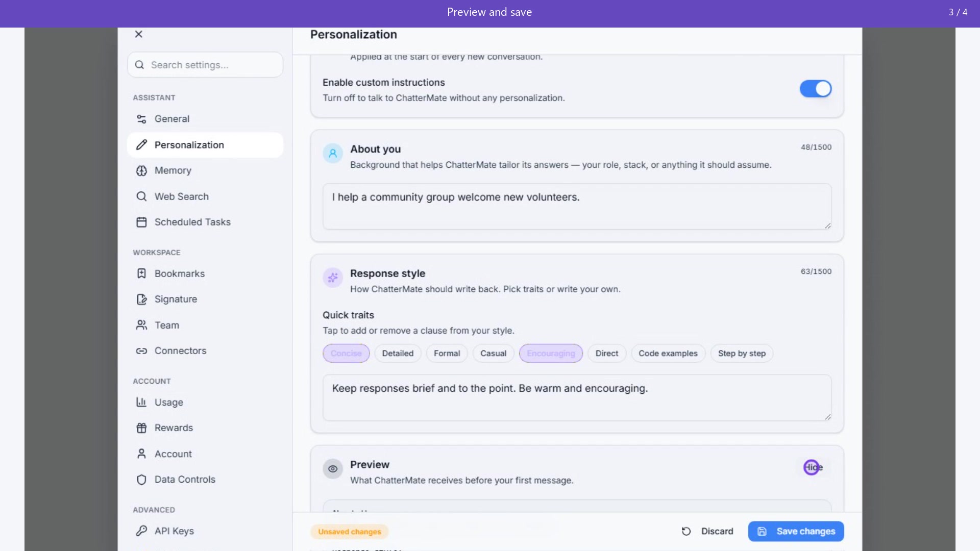Open the Usage account section
This screenshot has width=980, height=551.
pyautogui.click(x=205, y=402)
